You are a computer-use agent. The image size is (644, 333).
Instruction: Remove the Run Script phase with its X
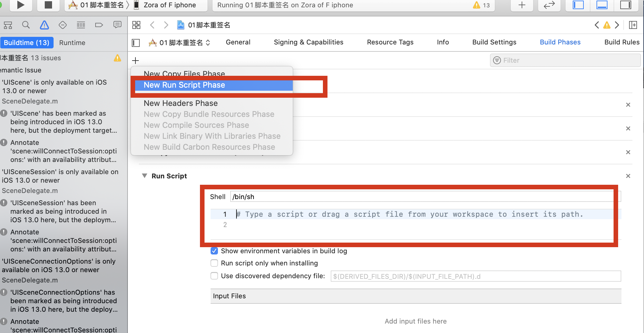(x=628, y=176)
